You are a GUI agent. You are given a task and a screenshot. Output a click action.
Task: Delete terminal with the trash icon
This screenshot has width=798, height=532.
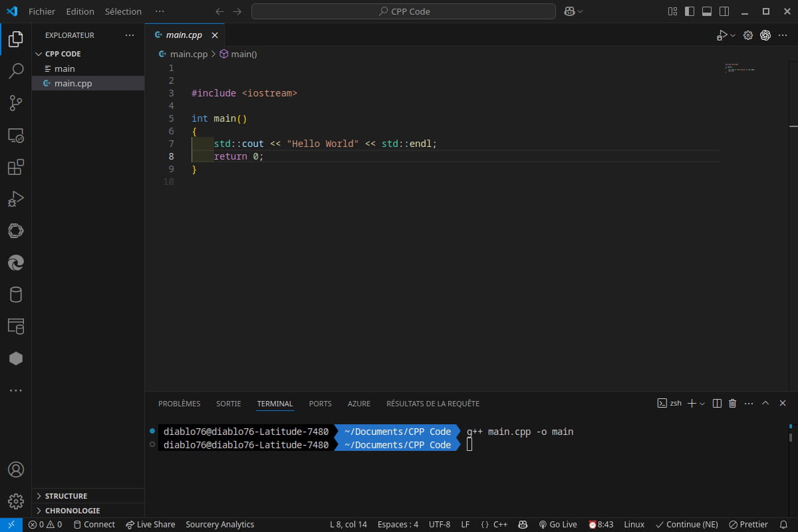pyautogui.click(x=733, y=404)
